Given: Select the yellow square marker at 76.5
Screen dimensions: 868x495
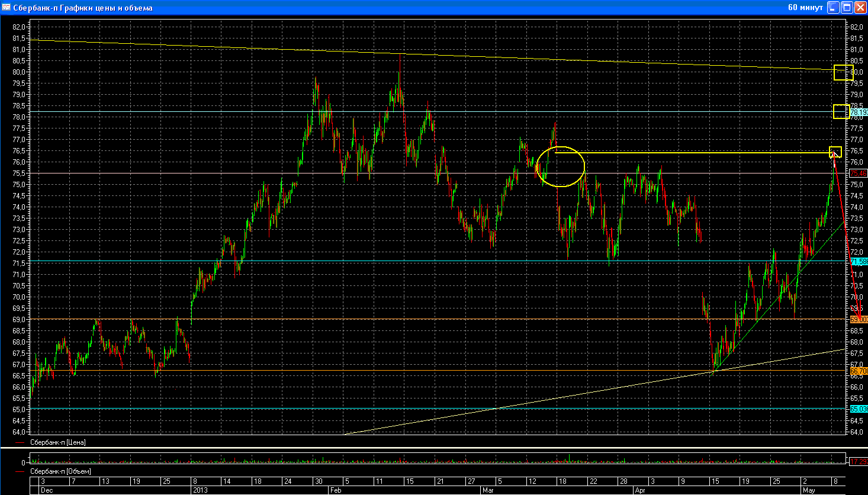Looking at the screenshot, I should click(x=835, y=152).
